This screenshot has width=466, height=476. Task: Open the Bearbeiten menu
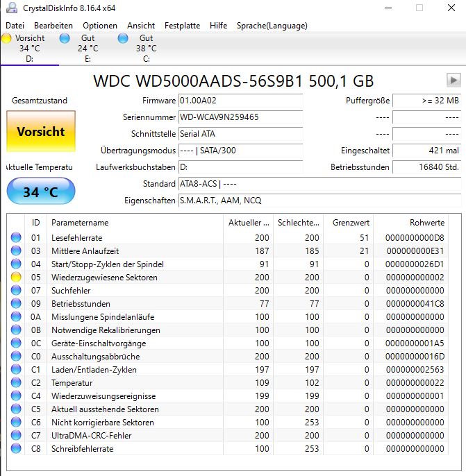click(53, 26)
